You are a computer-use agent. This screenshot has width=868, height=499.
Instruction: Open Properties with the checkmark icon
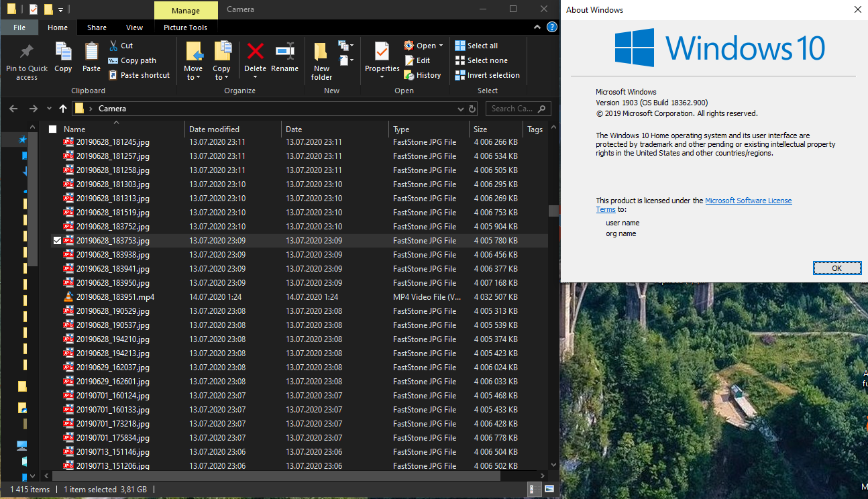coord(382,52)
